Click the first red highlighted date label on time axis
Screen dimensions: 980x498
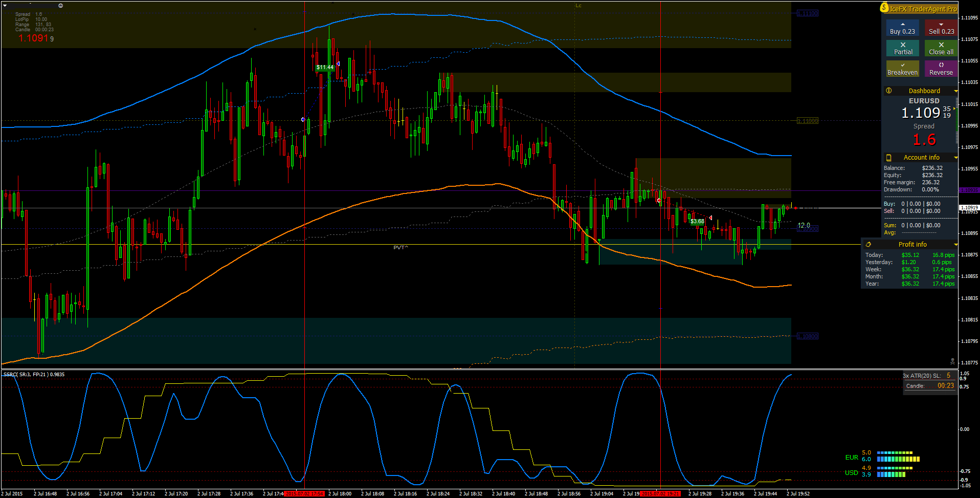304,494
